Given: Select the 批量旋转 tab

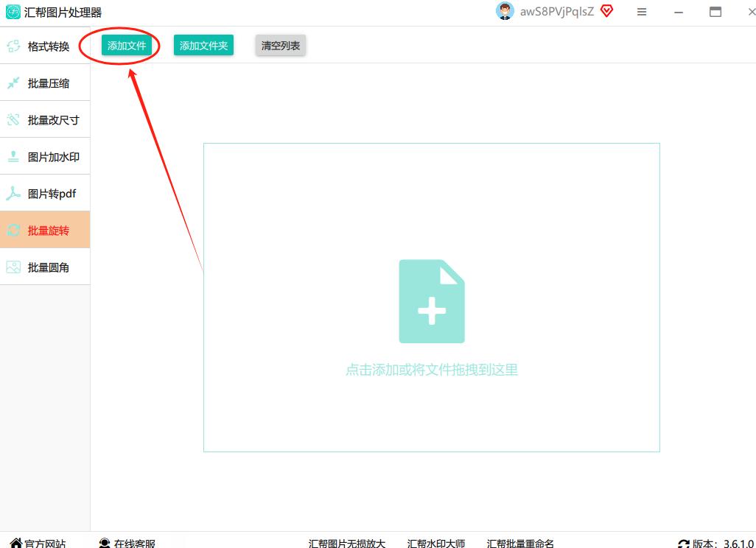Looking at the screenshot, I should tap(45, 230).
